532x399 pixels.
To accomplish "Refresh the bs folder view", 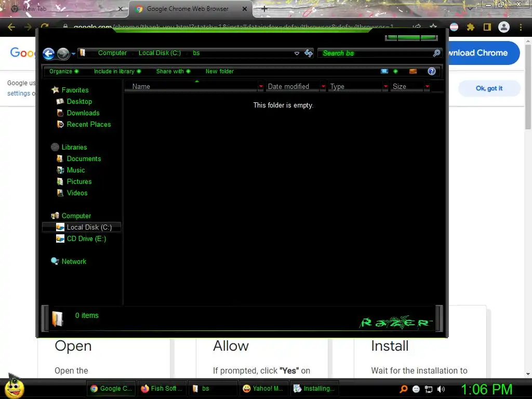I will [x=309, y=54].
